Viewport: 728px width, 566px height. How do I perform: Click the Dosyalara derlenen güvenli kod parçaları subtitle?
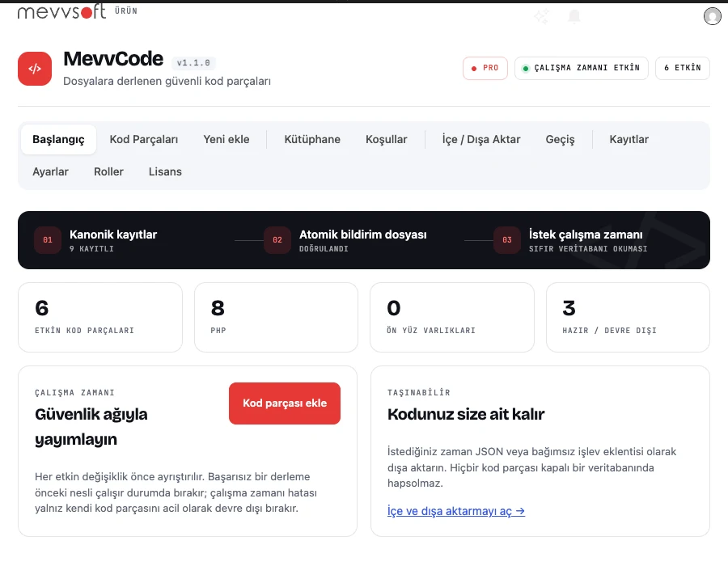[x=167, y=81]
